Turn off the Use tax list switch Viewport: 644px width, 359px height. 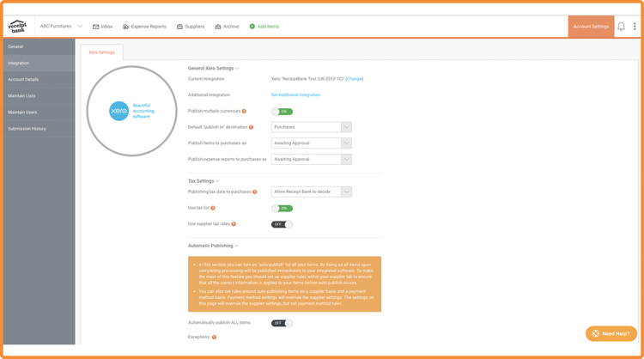[x=282, y=208]
